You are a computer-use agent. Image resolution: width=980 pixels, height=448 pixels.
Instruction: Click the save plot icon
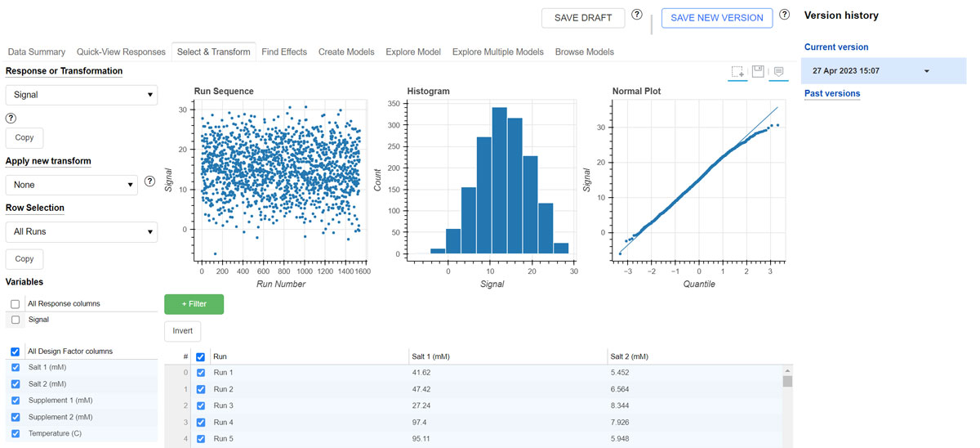758,72
